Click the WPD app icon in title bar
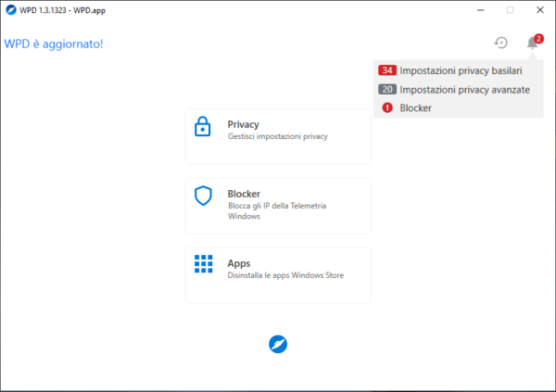The width and height of the screenshot is (556, 392). 11,10
